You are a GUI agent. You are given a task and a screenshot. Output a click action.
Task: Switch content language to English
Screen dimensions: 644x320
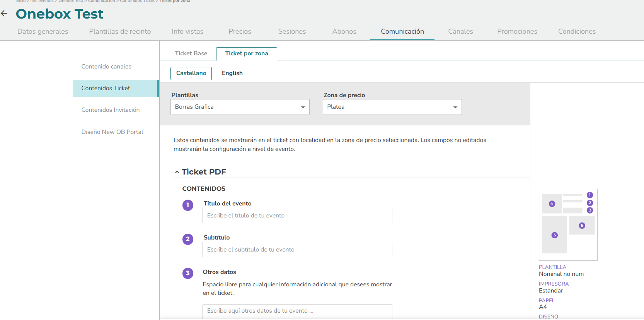pyautogui.click(x=232, y=73)
